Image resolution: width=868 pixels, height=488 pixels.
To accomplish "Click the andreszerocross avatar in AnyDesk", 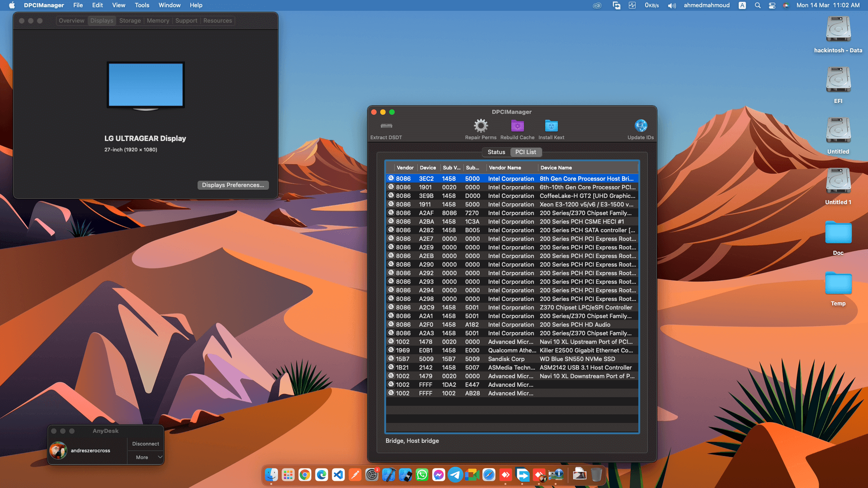I will pos(58,450).
